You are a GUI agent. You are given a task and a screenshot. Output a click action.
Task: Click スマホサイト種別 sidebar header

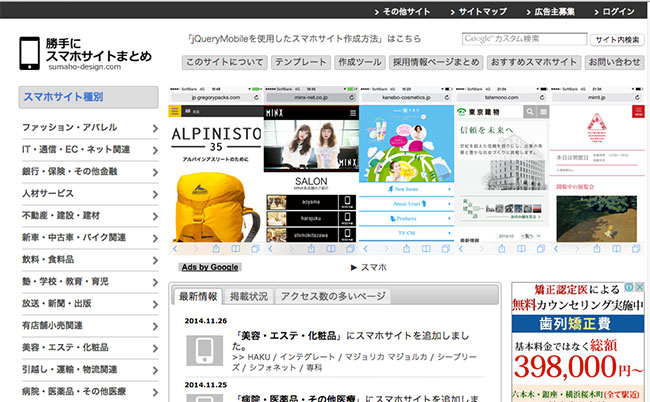(88, 97)
